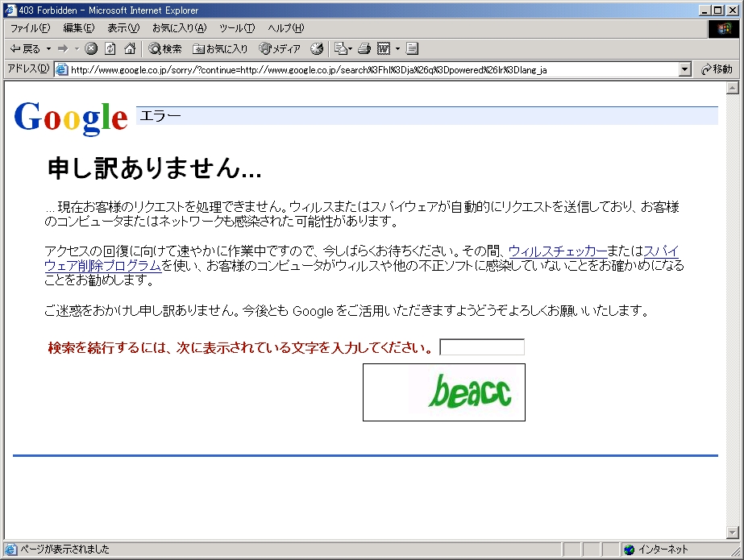744x560 pixels.
Task: Close the Internet Explorer window
Action: (733, 10)
